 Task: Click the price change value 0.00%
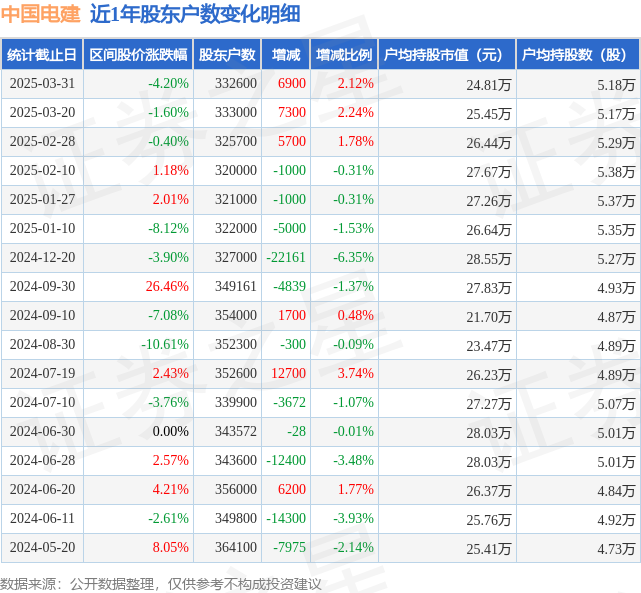click(170, 432)
